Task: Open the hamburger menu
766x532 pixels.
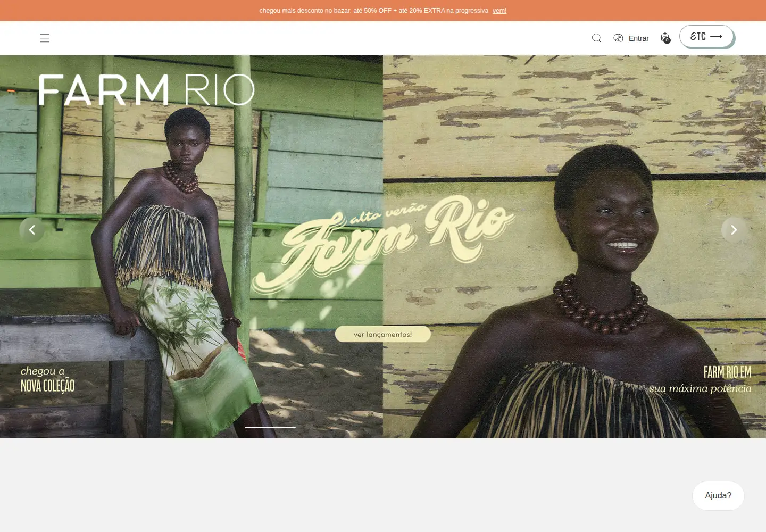Action: 45,38
